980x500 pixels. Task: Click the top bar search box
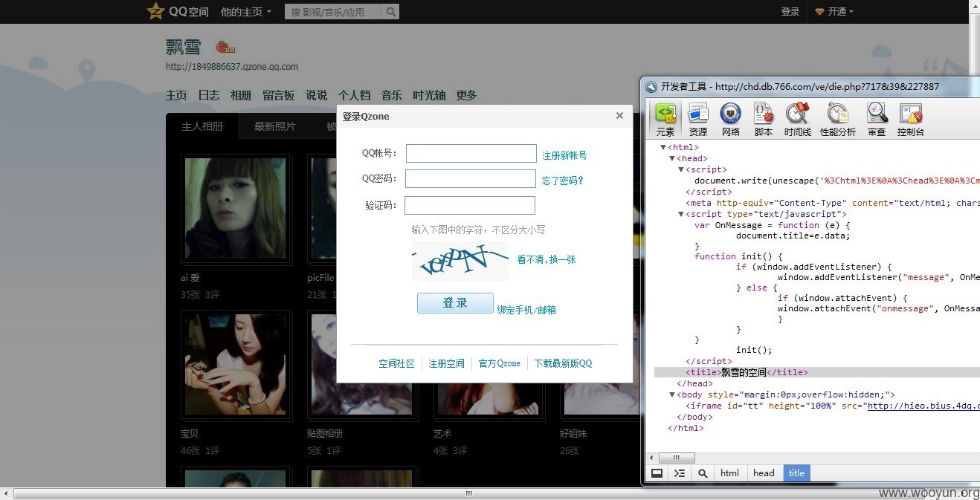coord(333,12)
